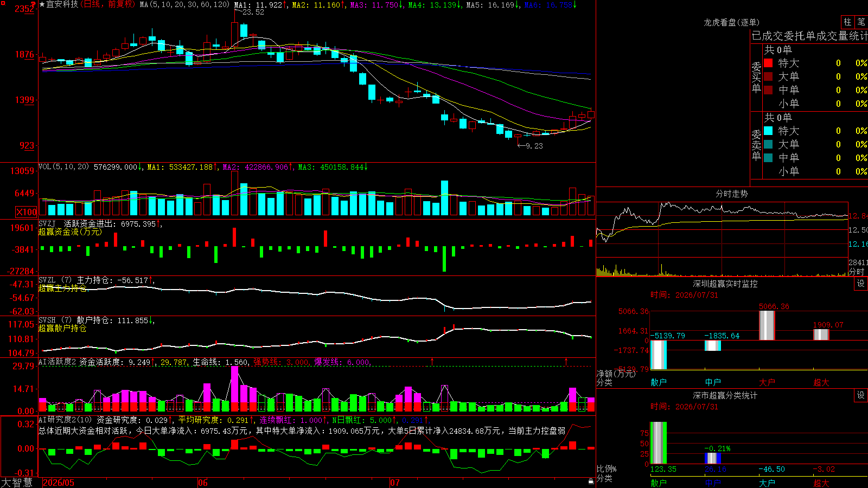Jump to the 06 month marker
Image resolution: width=868 pixels, height=488 pixels.
coord(203,483)
